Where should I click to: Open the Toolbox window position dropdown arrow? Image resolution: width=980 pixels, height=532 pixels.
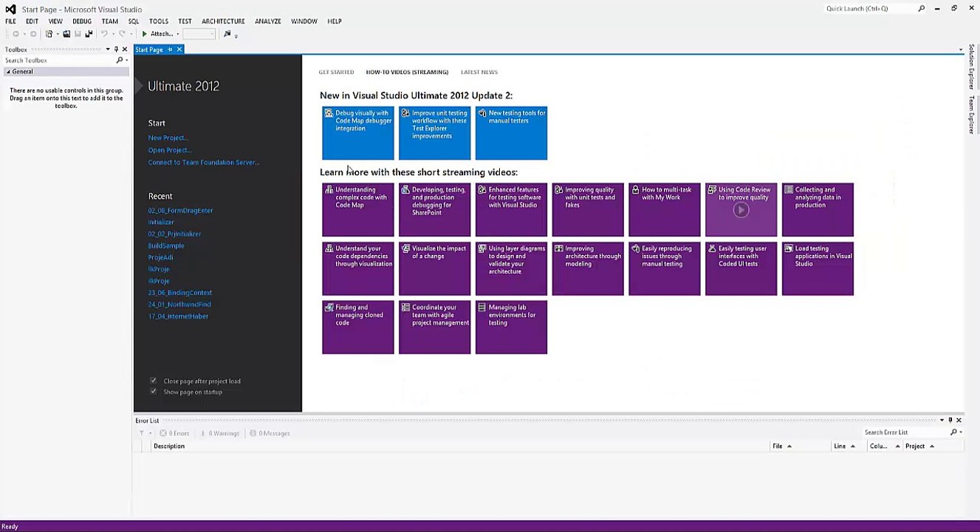108,50
